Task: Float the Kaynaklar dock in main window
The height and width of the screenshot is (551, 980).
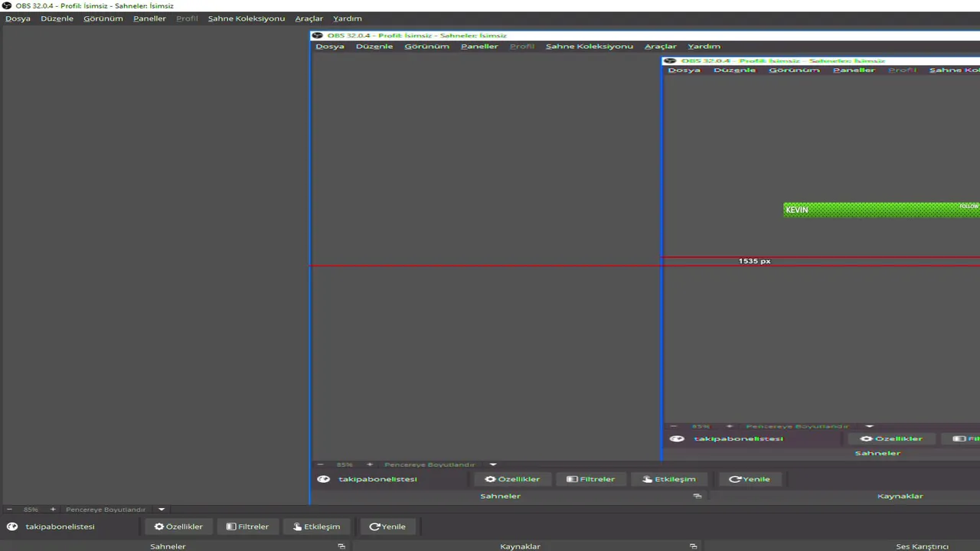Action: [693, 546]
